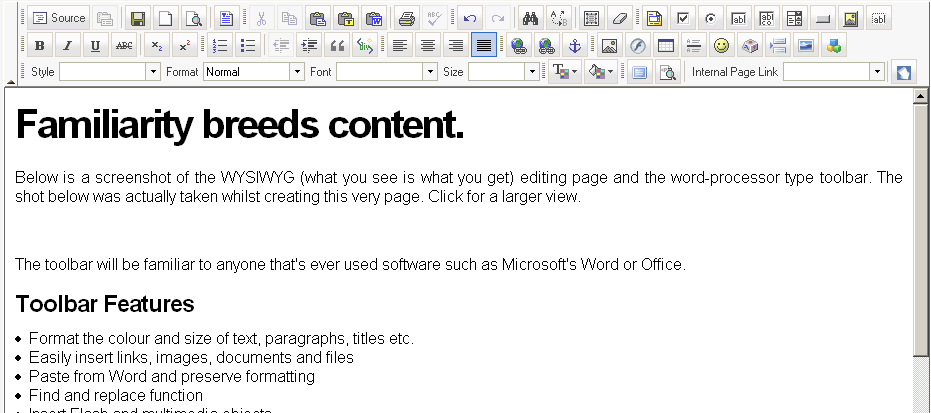This screenshot has width=931, height=413.
Task: Insert a smiley
Action: [721, 45]
